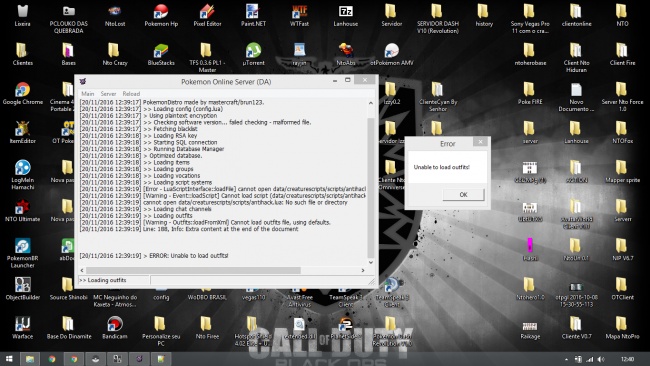Viewport: 650px width, 366px height.
Task: Click the 'Loading outfits' status bar text
Action: click(x=102, y=280)
